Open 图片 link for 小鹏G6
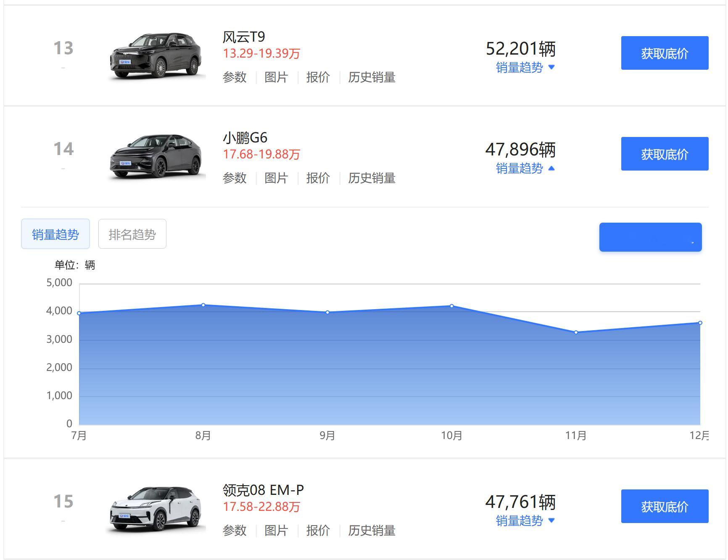The height and width of the screenshot is (560, 728). pyautogui.click(x=276, y=178)
